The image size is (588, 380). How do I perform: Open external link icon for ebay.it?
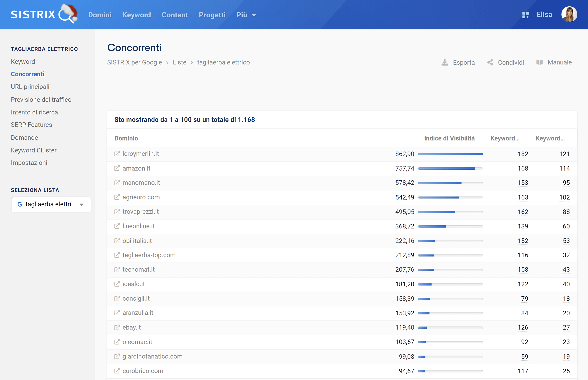click(117, 328)
